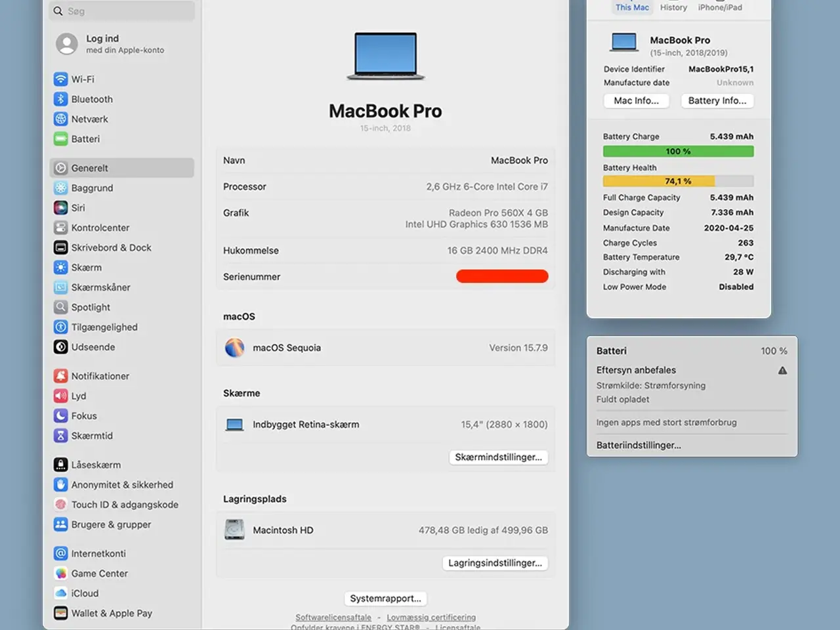Screen dimensions: 840x630
Task: Click the green Battery Charge bar
Action: coord(678,152)
